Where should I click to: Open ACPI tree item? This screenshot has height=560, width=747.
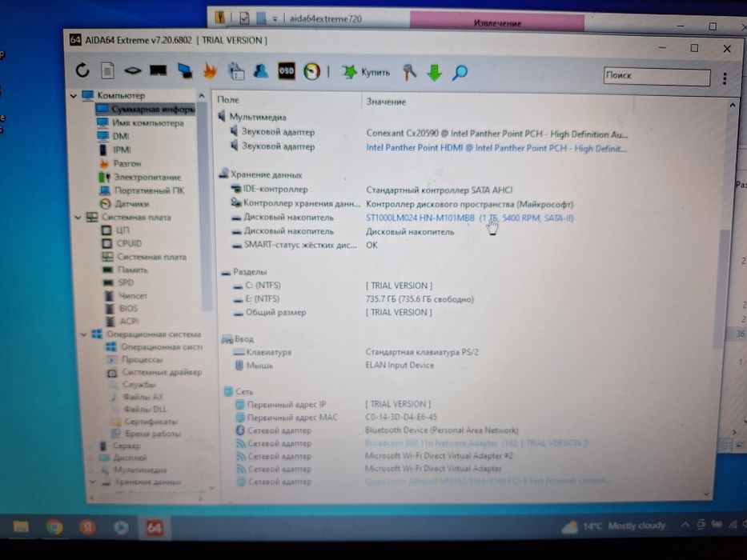pyautogui.click(x=122, y=321)
